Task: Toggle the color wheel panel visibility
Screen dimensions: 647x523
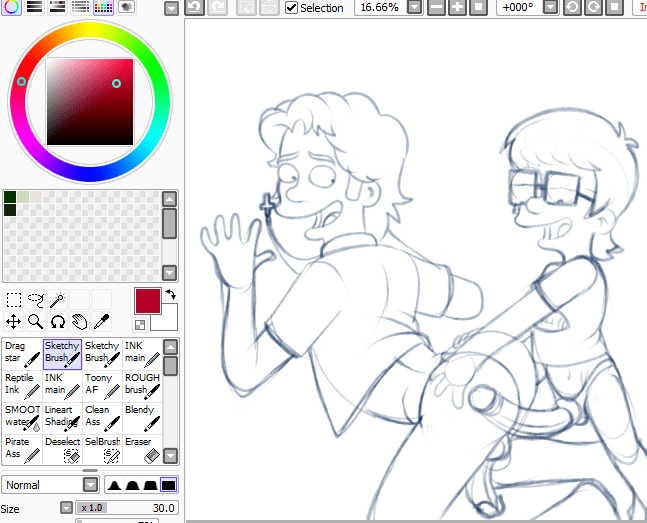Action: click(x=9, y=7)
